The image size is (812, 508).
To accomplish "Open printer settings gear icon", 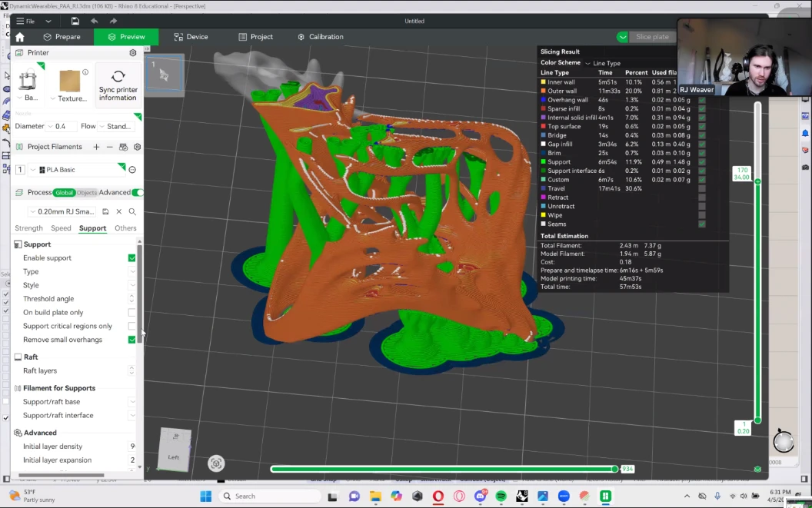I will 133,53.
